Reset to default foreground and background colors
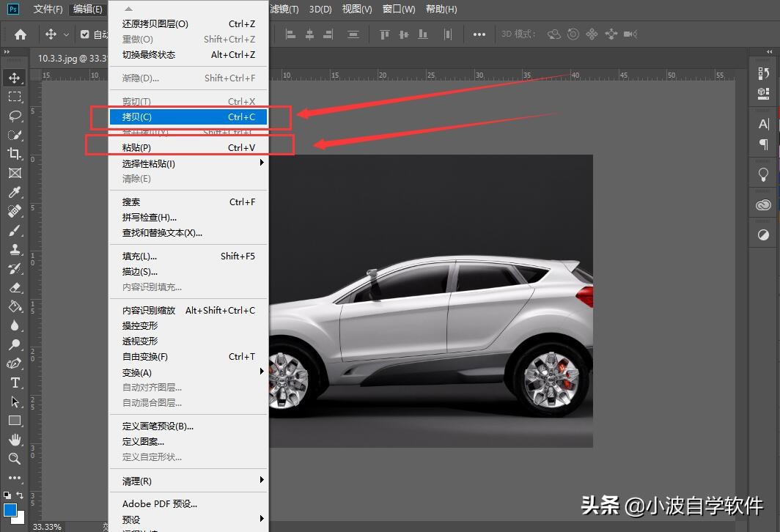780x532 pixels. point(7,495)
